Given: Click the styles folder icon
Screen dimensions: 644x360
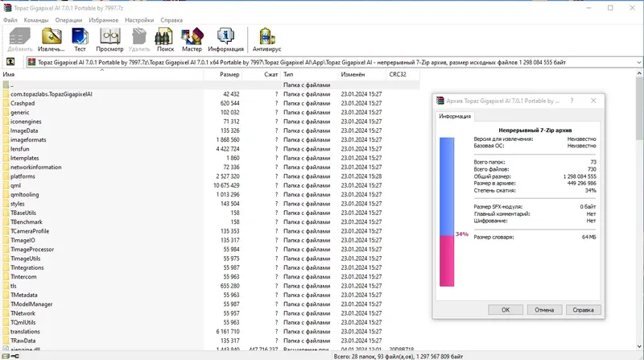Looking at the screenshot, I should [x=6, y=204].
